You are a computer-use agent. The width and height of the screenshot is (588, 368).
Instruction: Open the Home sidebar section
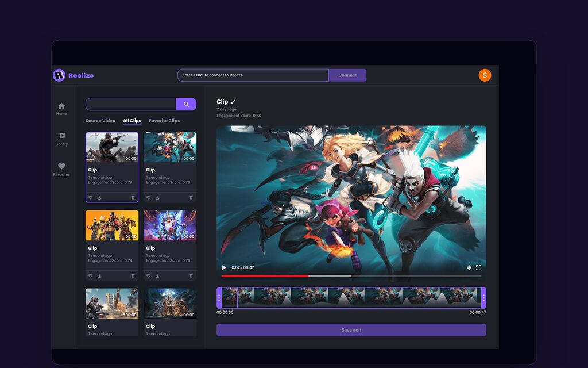pyautogui.click(x=61, y=109)
